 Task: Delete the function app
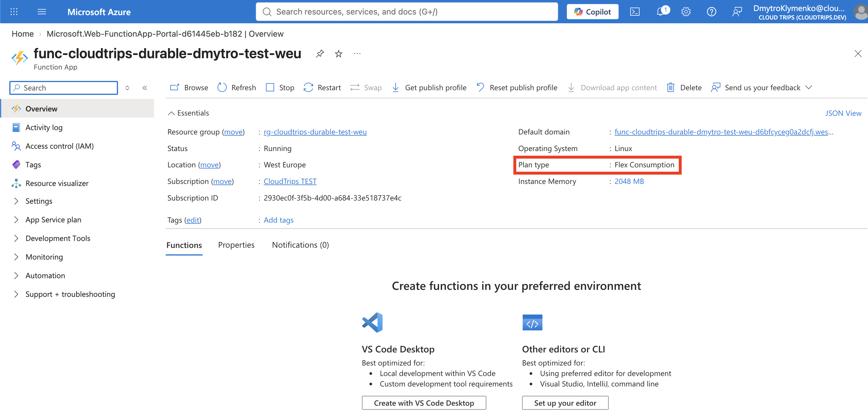tap(684, 88)
